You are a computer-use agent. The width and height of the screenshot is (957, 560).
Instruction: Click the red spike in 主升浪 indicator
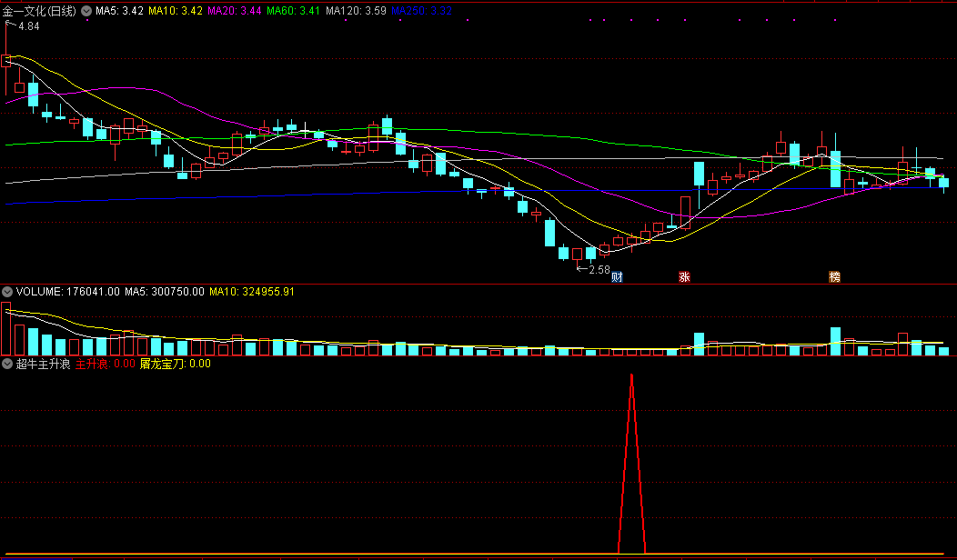pyautogui.click(x=631, y=464)
